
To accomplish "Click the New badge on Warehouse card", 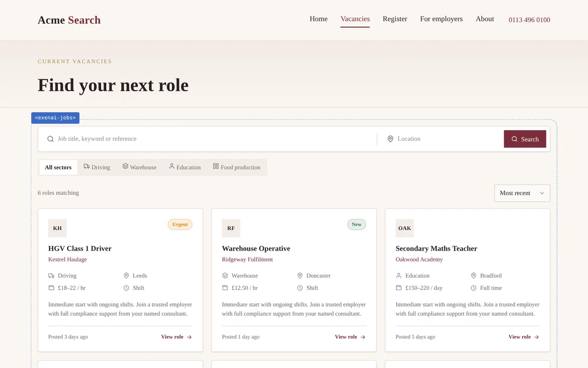I will [x=357, y=225].
